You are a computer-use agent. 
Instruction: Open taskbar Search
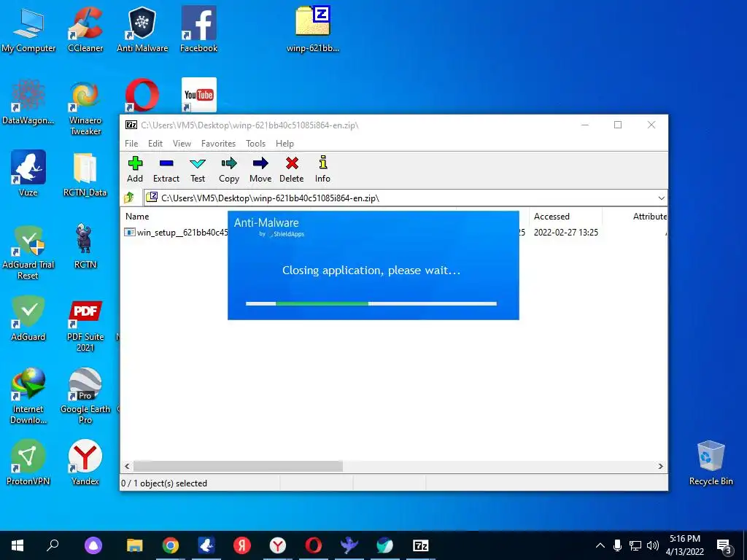pyautogui.click(x=53, y=545)
